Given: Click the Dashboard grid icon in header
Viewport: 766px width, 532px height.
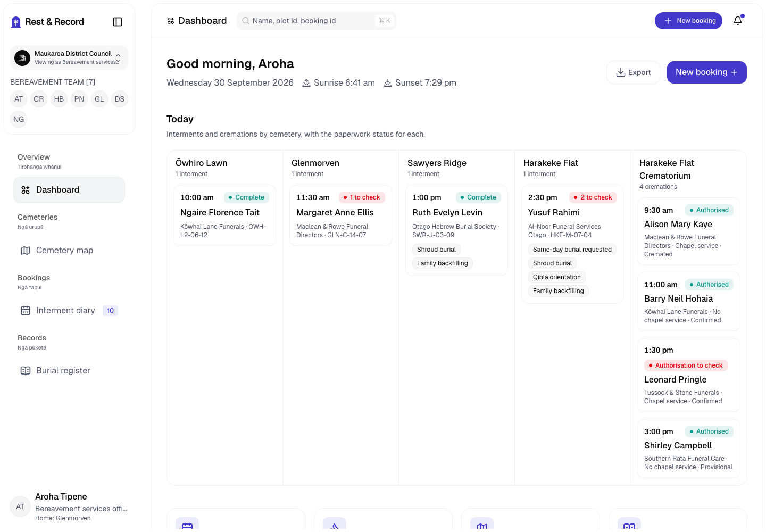Looking at the screenshot, I should [x=171, y=21].
